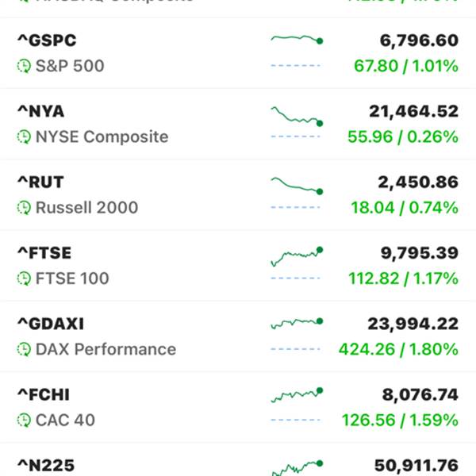
Task: Click the clock icon beside NYSE Composite
Action: 24,137
